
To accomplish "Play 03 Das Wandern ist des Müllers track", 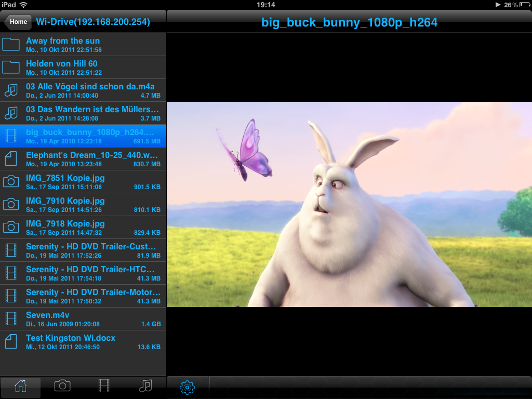I will 83,113.
